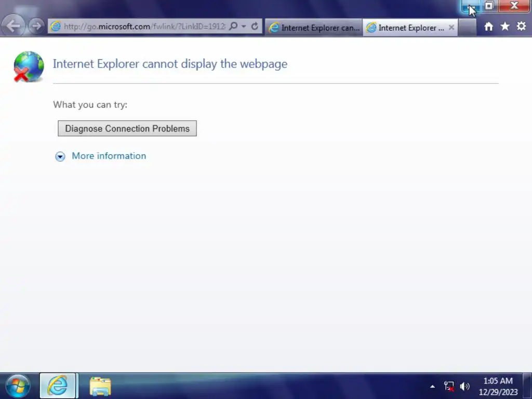The image size is (532, 399).
Task: Open the Windows Start menu
Action: tap(18, 386)
